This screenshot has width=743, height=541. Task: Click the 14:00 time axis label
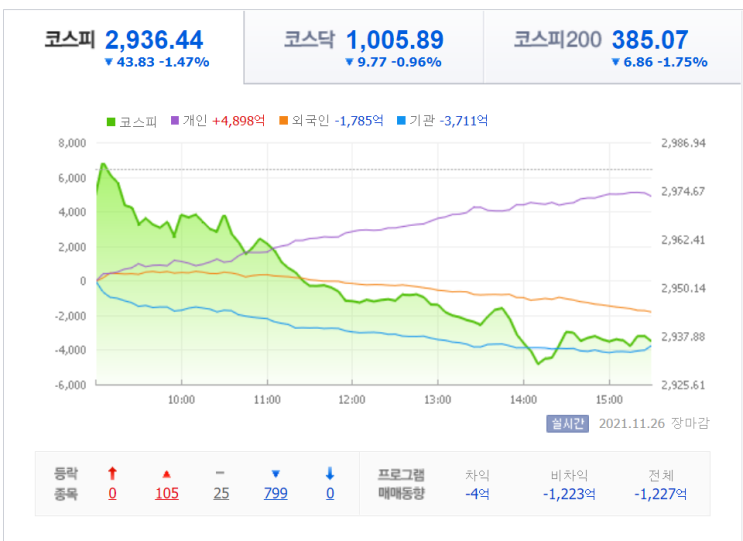coord(523,400)
